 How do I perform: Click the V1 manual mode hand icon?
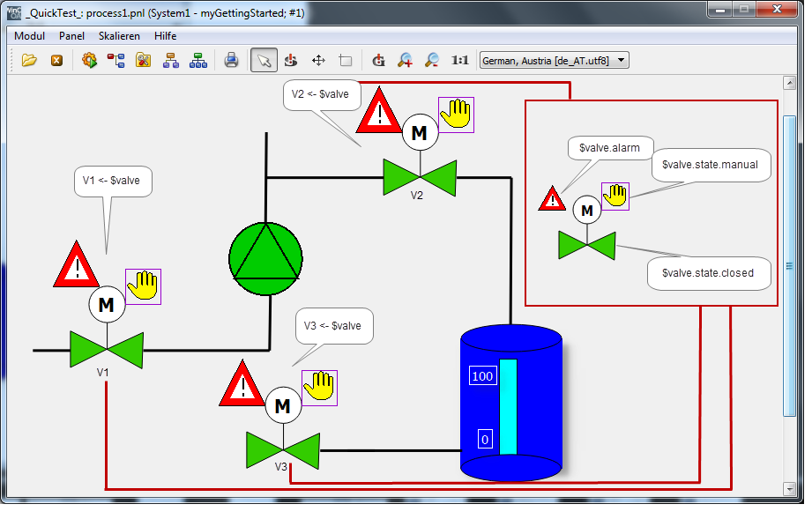(x=143, y=286)
